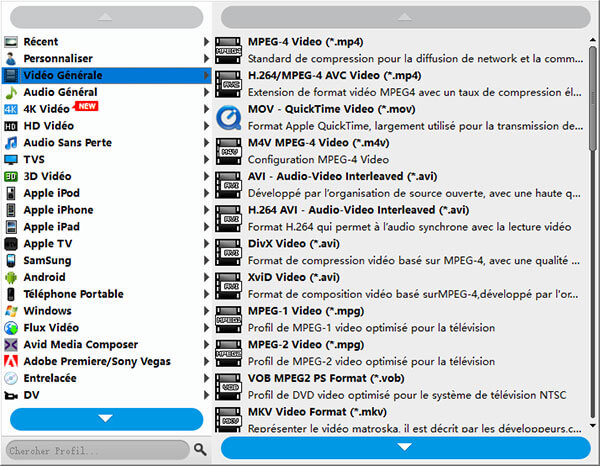This screenshot has width=600, height=466.
Task: Choose MPEG-1 Video (*.mpg) format
Action: pyautogui.click(x=401, y=319)
